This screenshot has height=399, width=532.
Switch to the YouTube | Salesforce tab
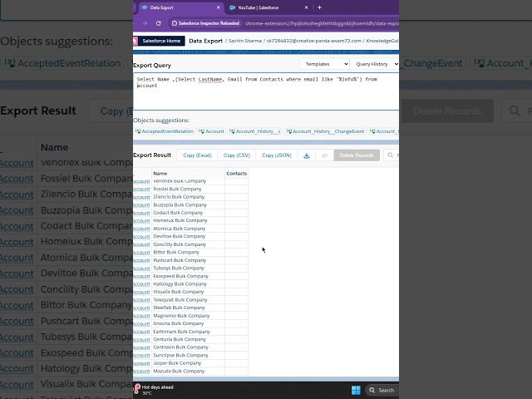click(268, 7)
